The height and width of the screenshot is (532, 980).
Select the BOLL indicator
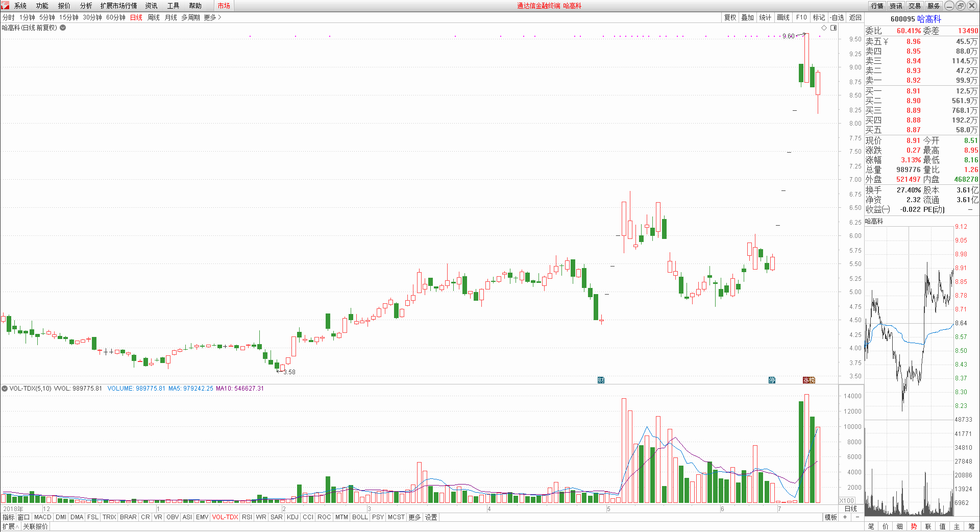tap(360, 517)
